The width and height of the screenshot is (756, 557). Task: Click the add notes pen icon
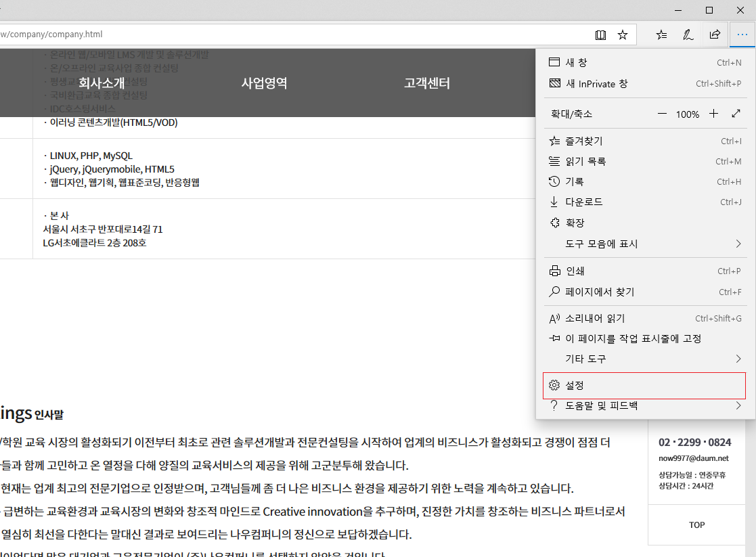[x=688, y=35]
